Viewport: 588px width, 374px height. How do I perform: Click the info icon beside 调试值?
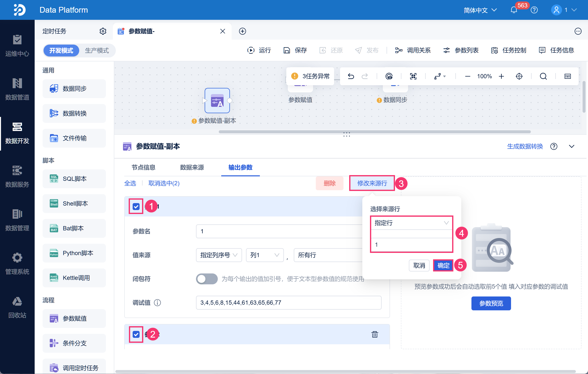157,303
